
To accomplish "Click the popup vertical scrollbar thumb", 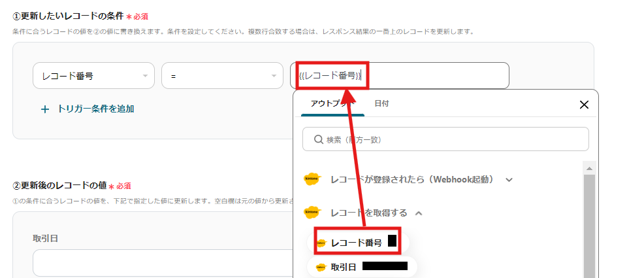I will 589,226.
